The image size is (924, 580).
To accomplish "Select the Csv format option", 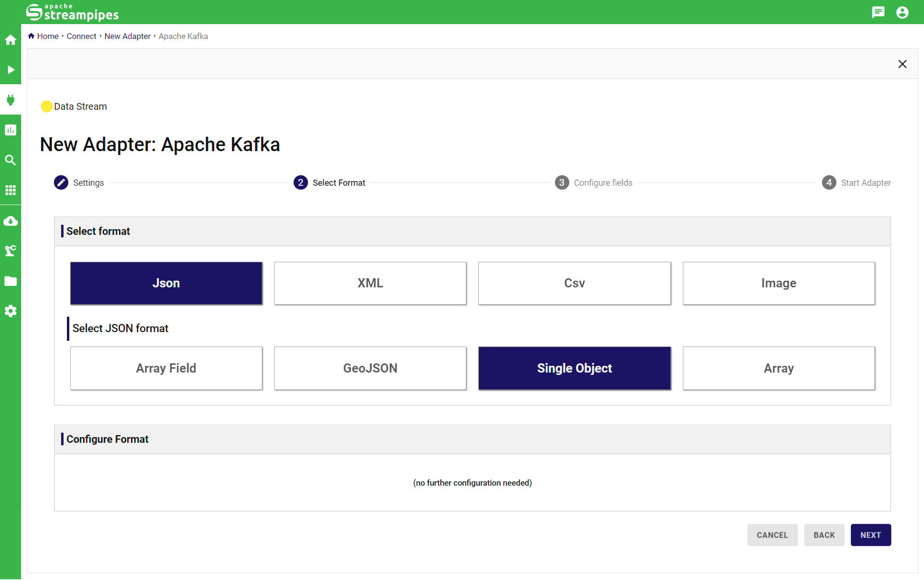I will coord(575,283).
